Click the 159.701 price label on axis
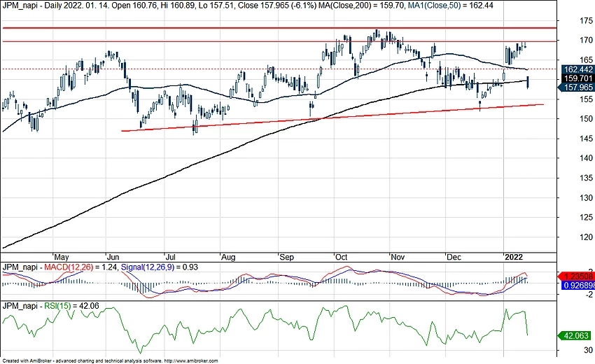Image resolution: width=595 pixels, height=364 pixels. click(x=578, y=78)
